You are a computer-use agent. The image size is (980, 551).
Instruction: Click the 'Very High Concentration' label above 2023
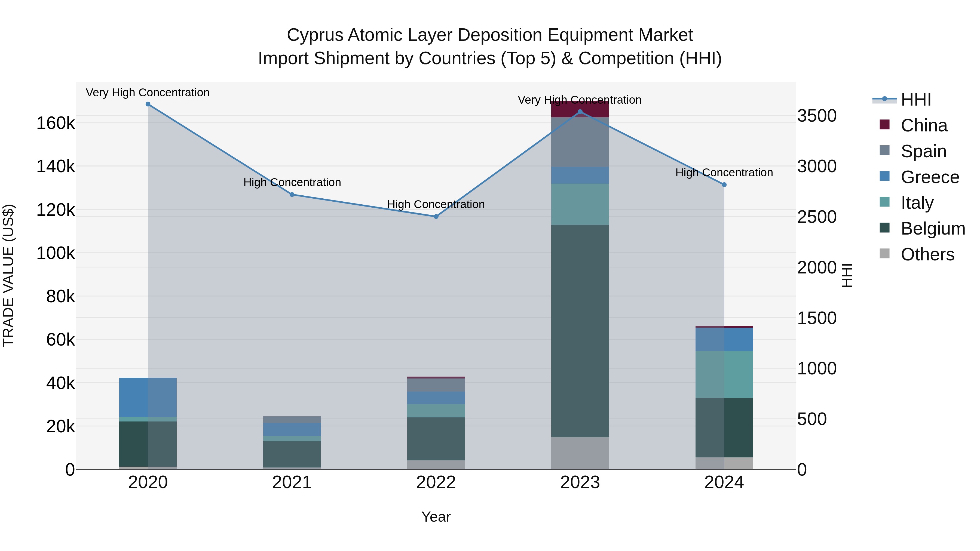pos(580,100)
